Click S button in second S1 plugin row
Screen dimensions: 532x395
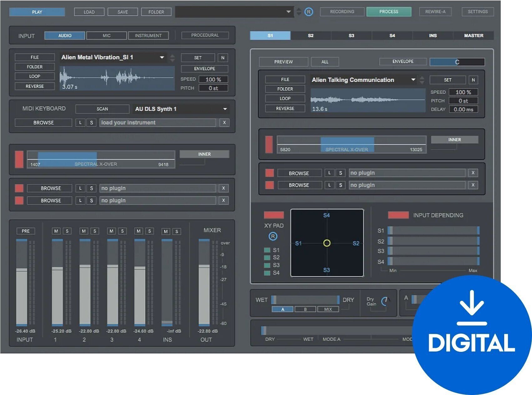coord(340,185)
